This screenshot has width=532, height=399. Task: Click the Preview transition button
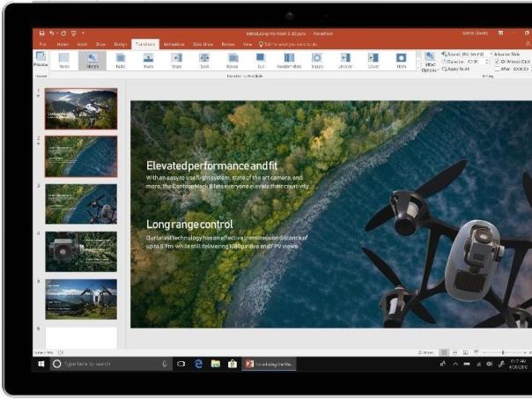point(41,60)
